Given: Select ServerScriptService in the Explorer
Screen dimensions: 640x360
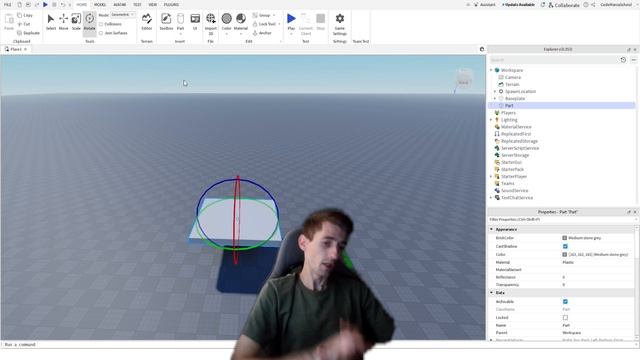Looking at the screenshot, I should (520, 148).
